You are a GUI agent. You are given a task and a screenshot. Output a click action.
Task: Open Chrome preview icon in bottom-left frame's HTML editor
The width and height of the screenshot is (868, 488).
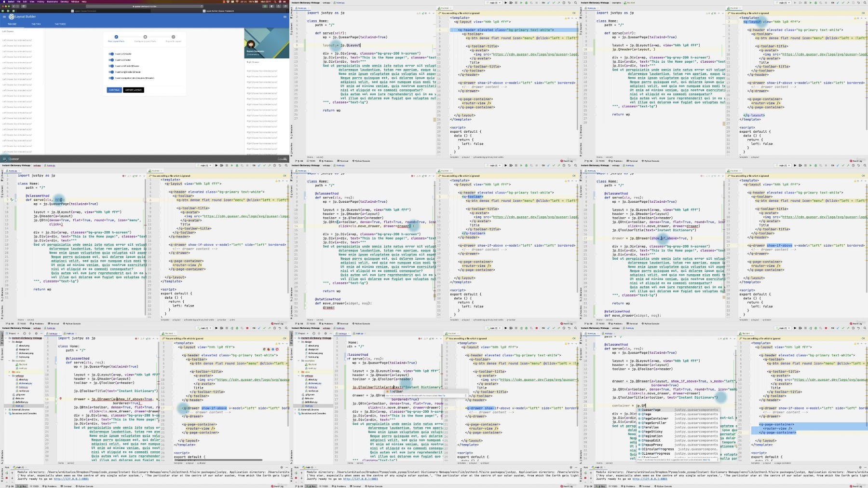pyautogui.click(x=265, y=349)
